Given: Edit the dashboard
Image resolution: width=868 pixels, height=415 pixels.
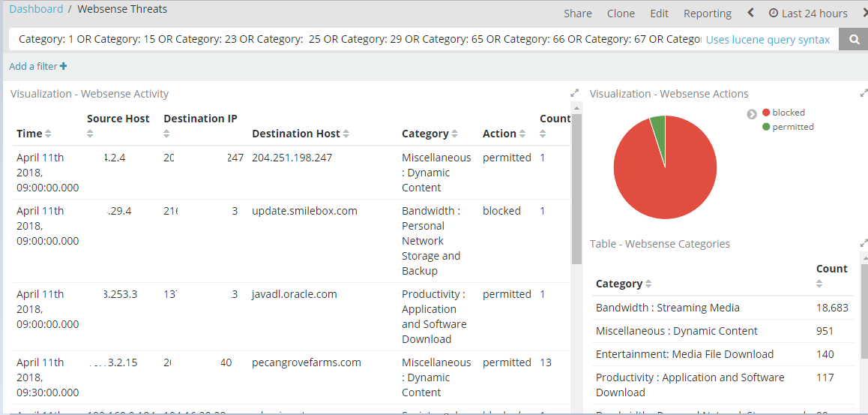Looking at the screenshot, I should [660, 14].
